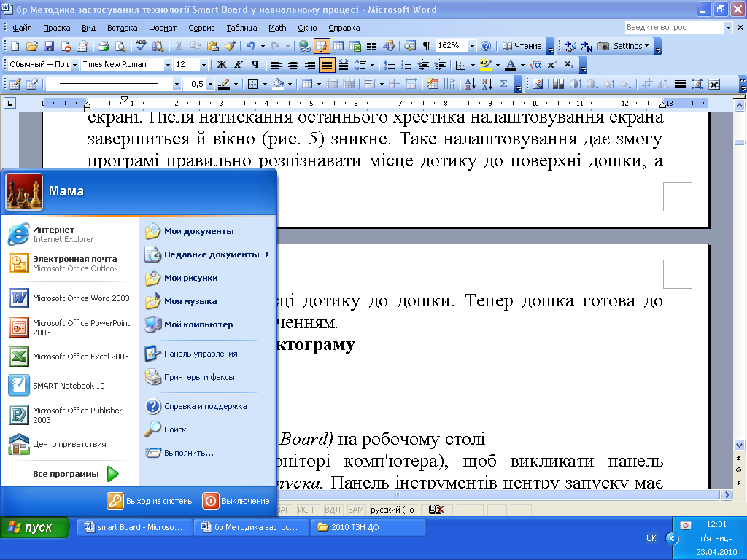Viewport: 747px width, 560px height.
Task: Toggle bold formatting Ж
Action: point(222,64)
